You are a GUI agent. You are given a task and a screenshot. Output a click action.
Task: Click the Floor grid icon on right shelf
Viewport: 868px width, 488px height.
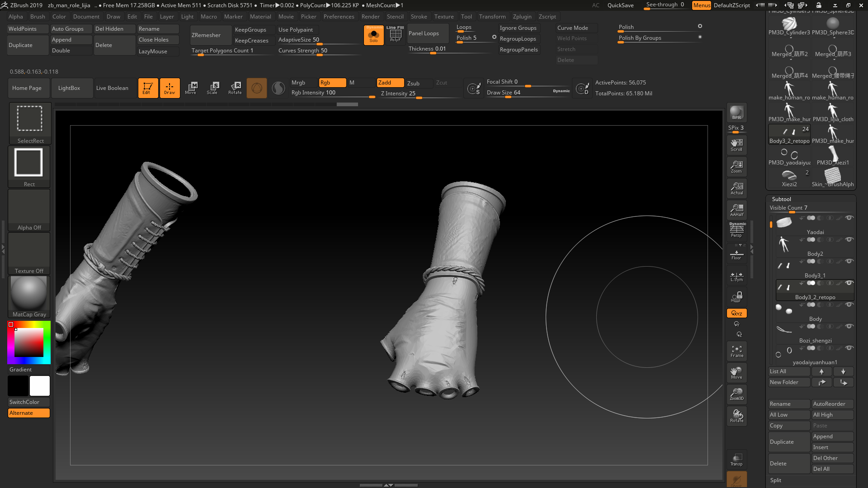point(736,254)
